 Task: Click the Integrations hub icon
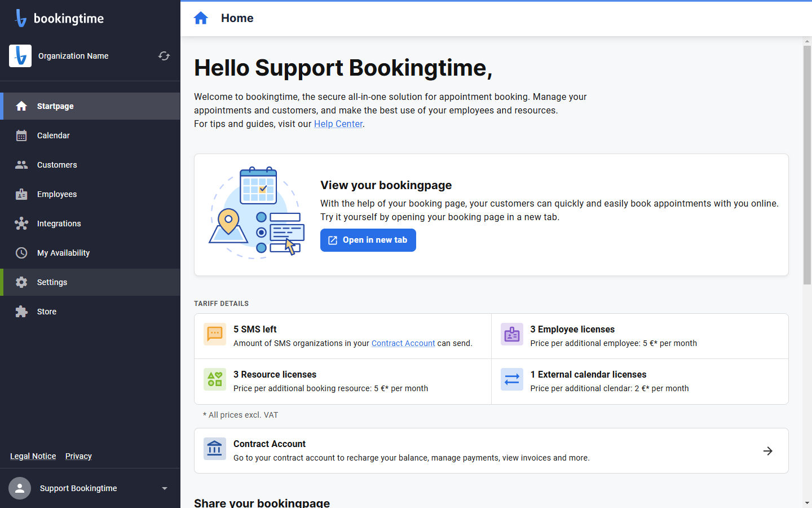coord(21,224)
